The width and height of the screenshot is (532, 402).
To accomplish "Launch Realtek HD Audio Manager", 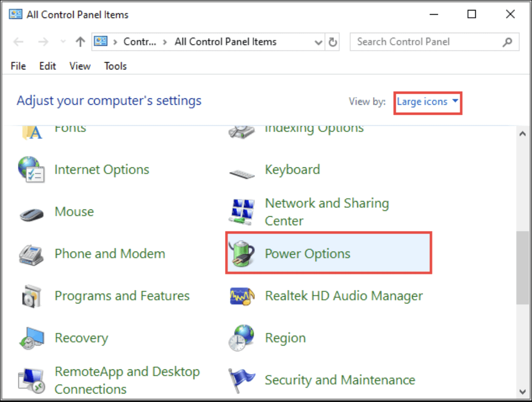I will coord(343,296).
